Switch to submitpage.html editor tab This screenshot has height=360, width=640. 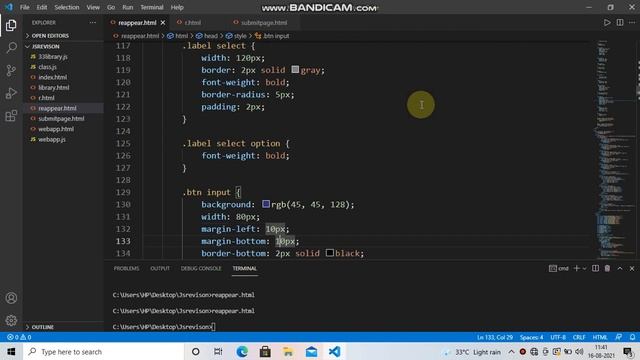click(264, 22)
